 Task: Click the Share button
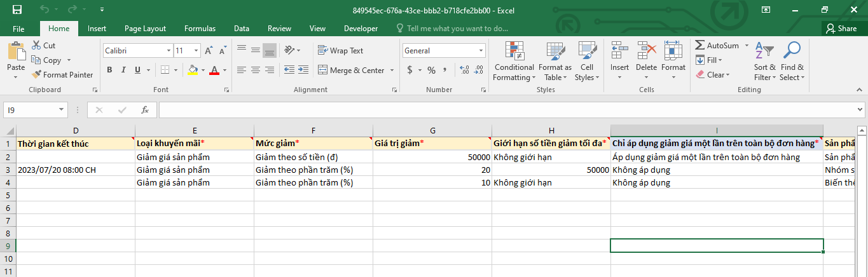[x=841, y=29]
